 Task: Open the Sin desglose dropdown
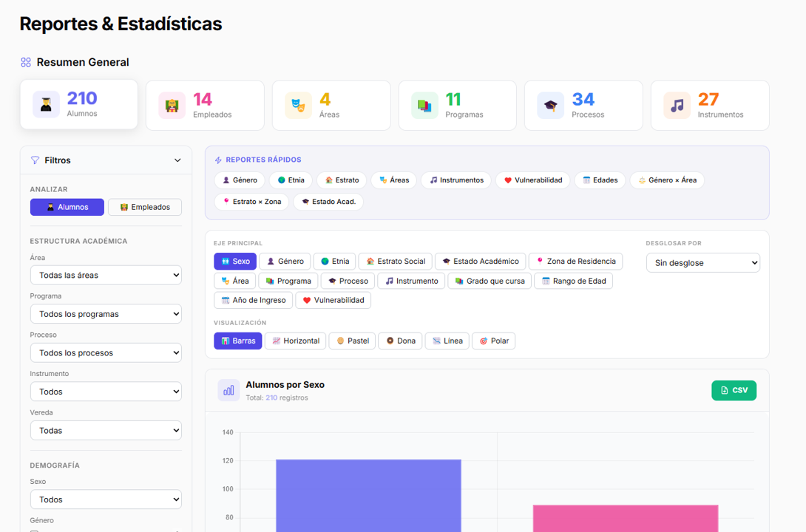coord(702,262)
